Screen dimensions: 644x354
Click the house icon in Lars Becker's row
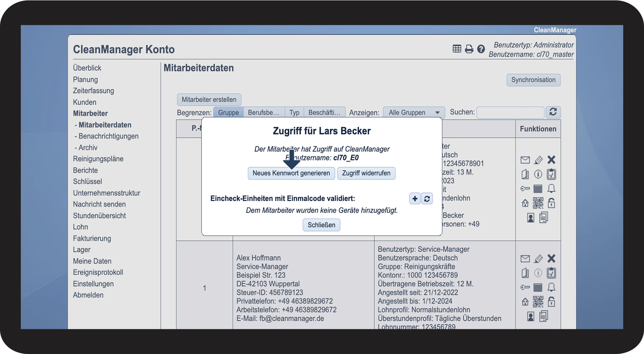point(525,203)
